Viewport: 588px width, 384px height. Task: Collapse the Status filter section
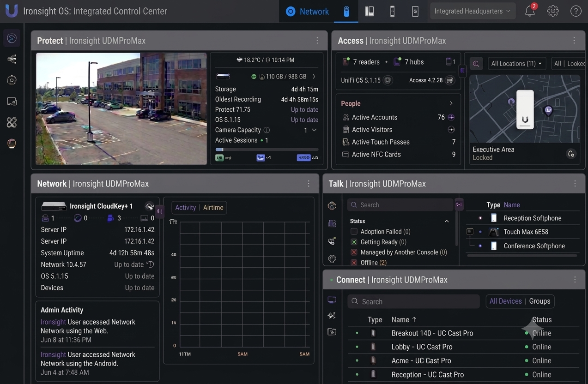[x=447, y=221]
